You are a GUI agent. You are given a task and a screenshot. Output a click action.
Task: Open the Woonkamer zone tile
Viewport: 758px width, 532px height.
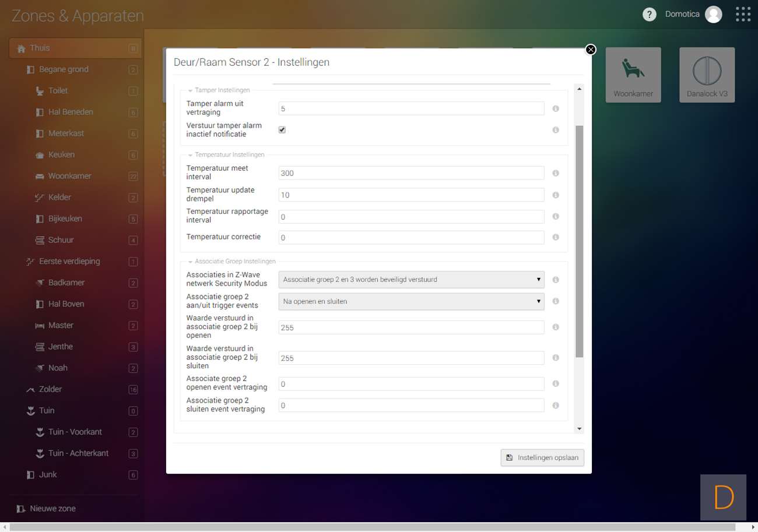[633, 75]
